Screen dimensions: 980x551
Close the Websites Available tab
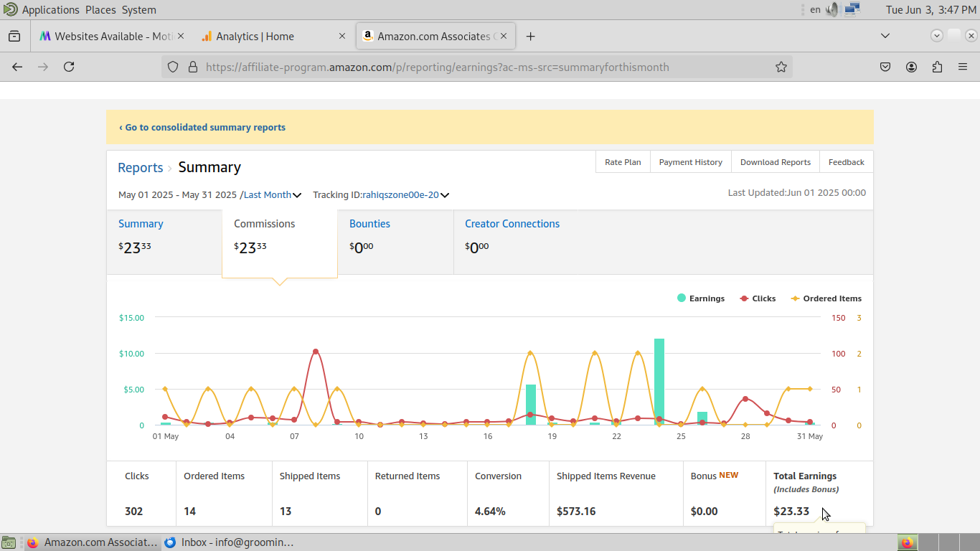click(180, 36)
